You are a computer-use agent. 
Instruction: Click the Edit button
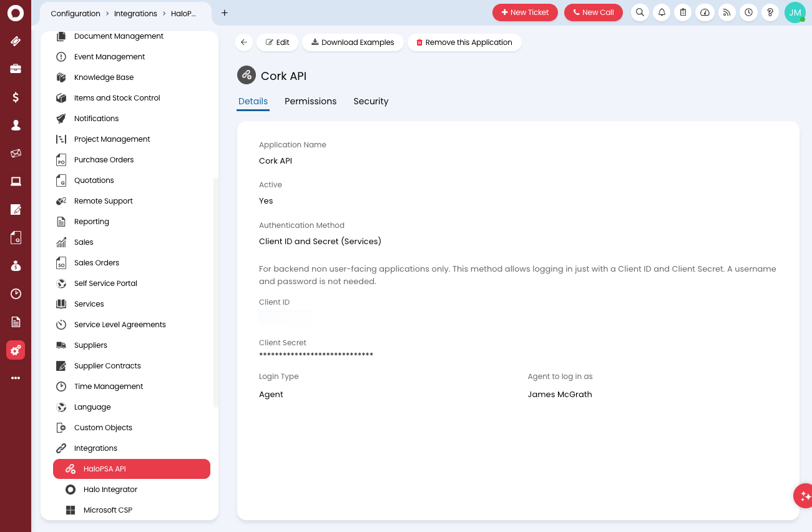(x=278, y=42)
